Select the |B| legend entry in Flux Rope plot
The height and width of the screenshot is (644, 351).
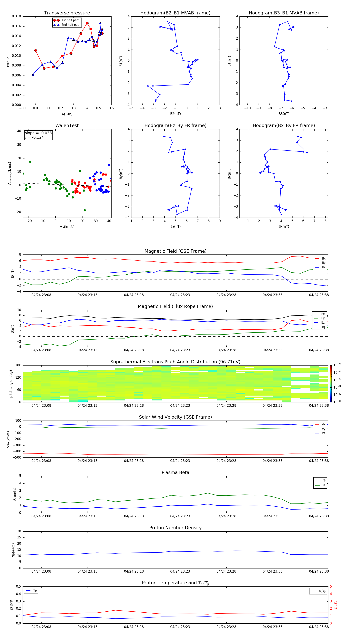[x=320, y=327]
